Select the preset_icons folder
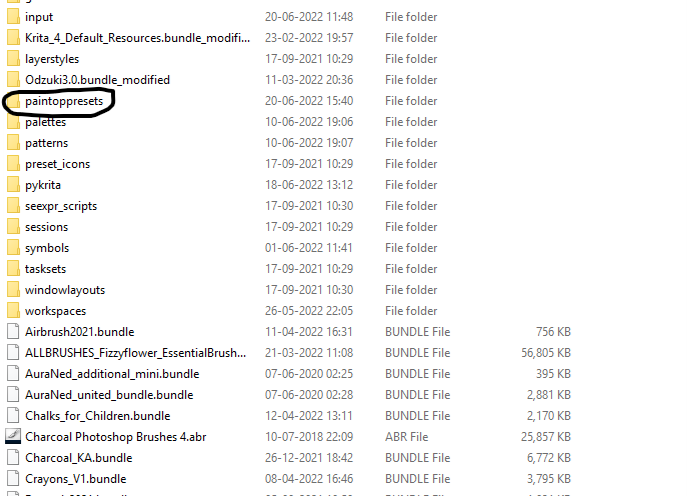The image size is (687, 496). point(57,164)
